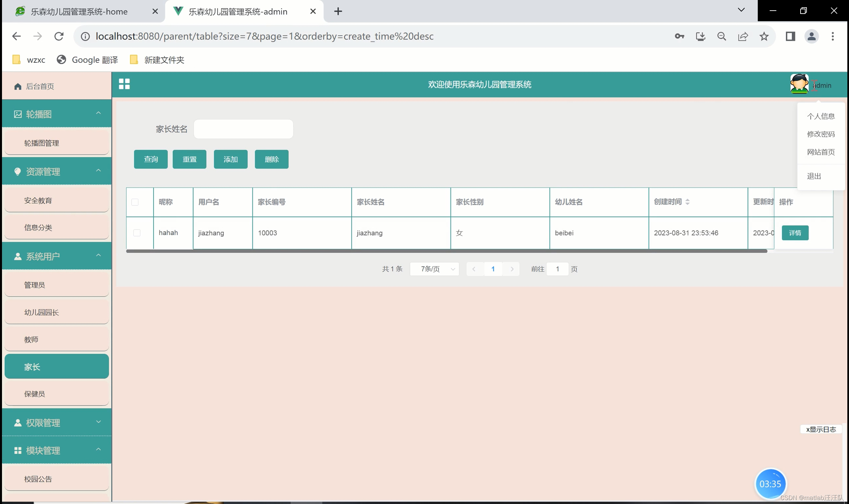Screen dimensions: 849x504
Task: Open the browser side panel icon
Action: coord(790,36)
